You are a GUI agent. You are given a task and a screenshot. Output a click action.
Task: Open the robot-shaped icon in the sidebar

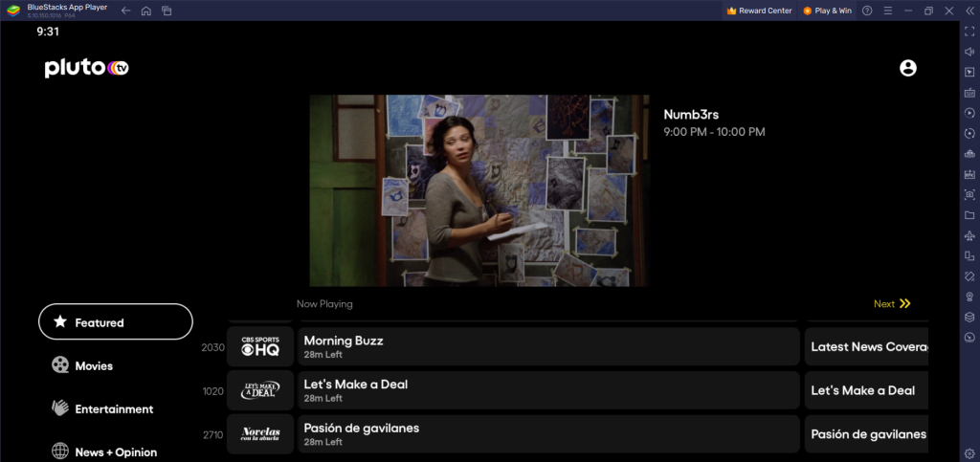(969, 154)
